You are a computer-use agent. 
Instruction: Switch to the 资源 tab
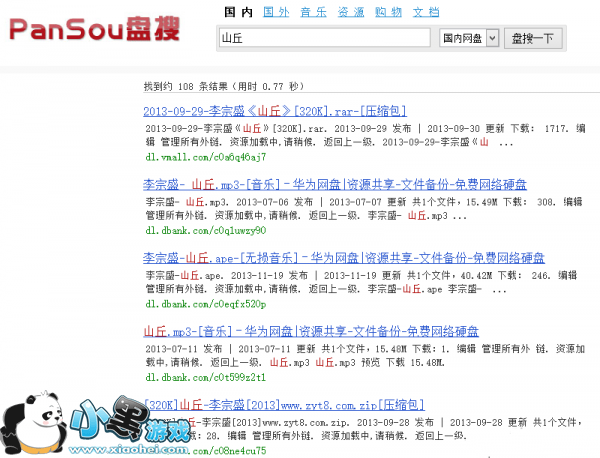[x=351, y=12]
